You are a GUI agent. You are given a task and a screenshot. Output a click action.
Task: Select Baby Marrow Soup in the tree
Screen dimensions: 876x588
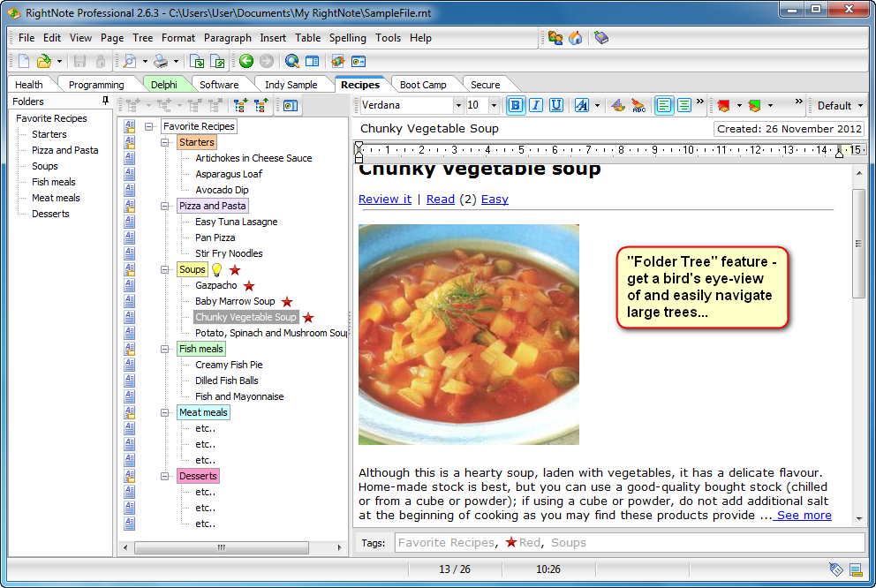[235, 302]
